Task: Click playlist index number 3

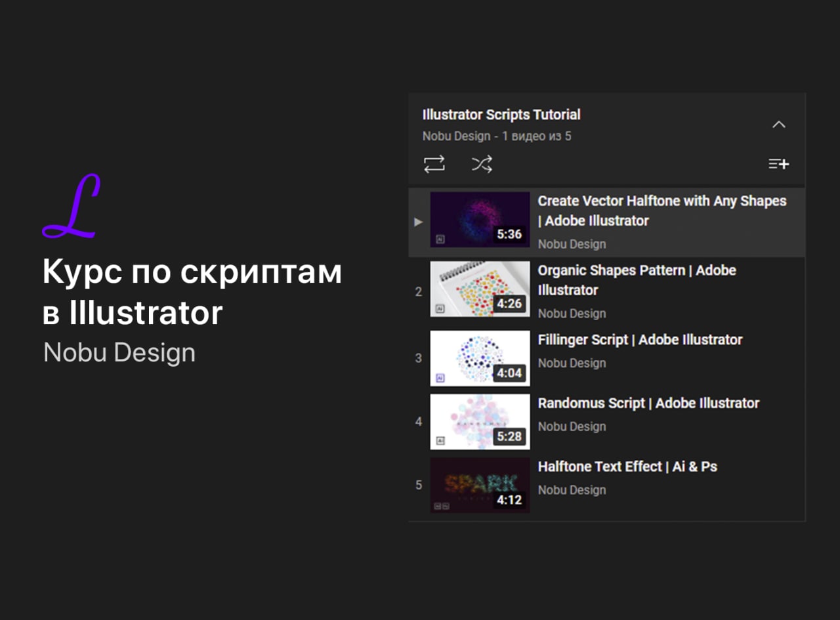Action: tap(419, 358)
